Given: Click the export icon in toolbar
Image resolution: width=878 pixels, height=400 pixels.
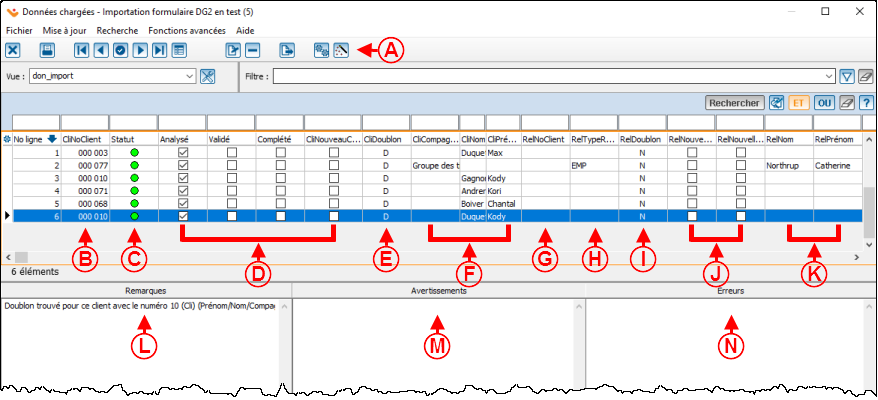Looking at the screenshot, I should (x=287, y=50).
